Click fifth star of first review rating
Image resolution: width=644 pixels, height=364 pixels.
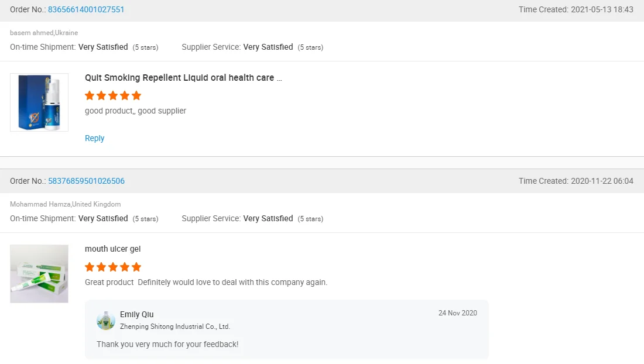tap(136, 95)
